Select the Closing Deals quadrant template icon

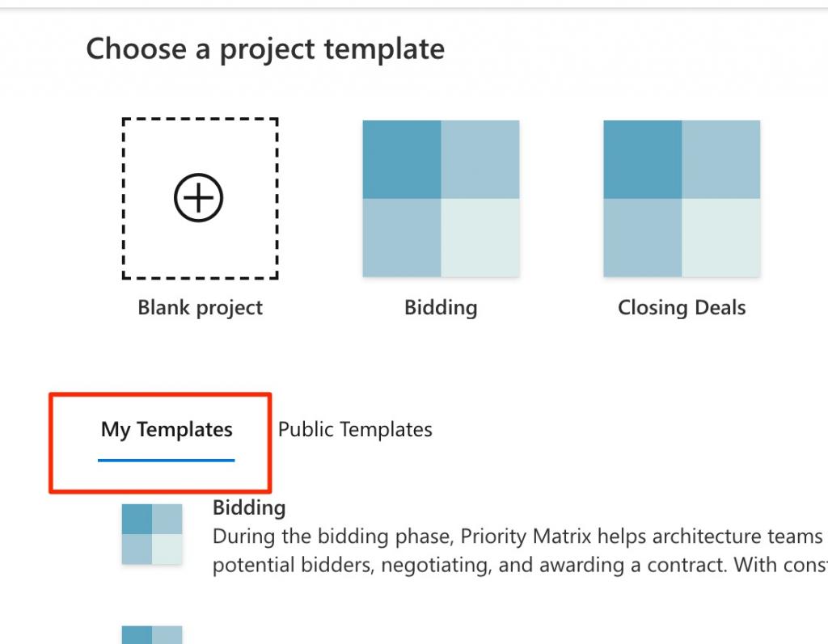682,199
